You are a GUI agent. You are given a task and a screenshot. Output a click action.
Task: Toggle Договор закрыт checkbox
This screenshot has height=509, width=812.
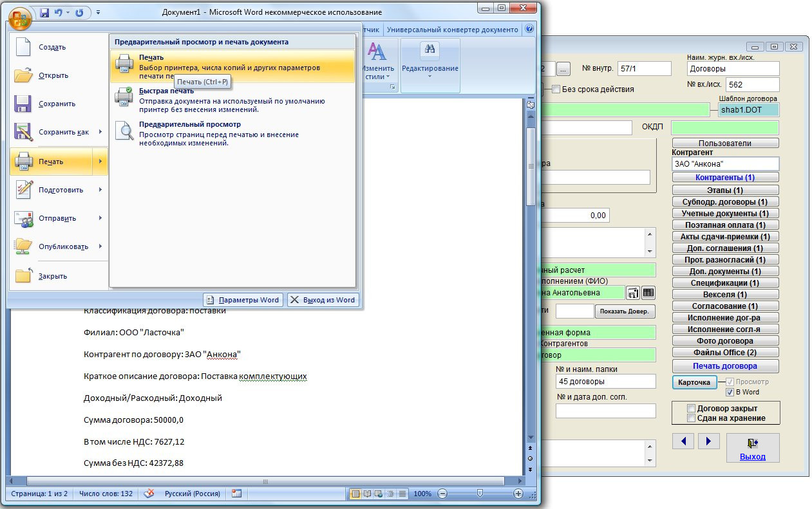[691, 408]
